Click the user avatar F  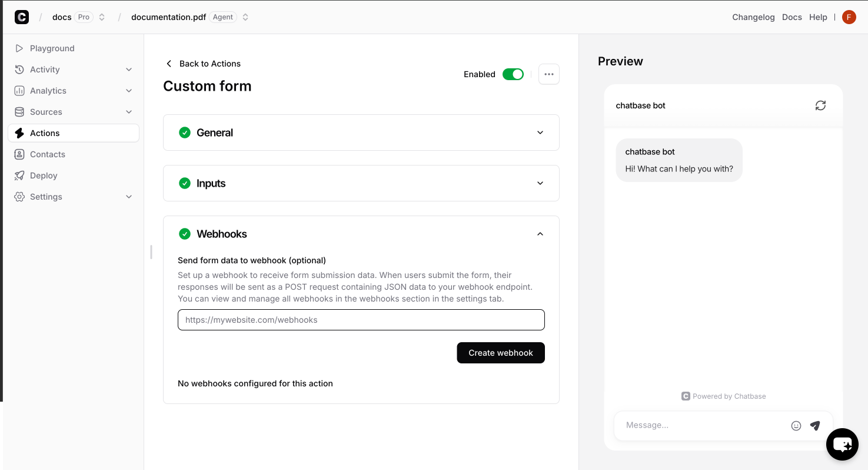click(849, 17)
